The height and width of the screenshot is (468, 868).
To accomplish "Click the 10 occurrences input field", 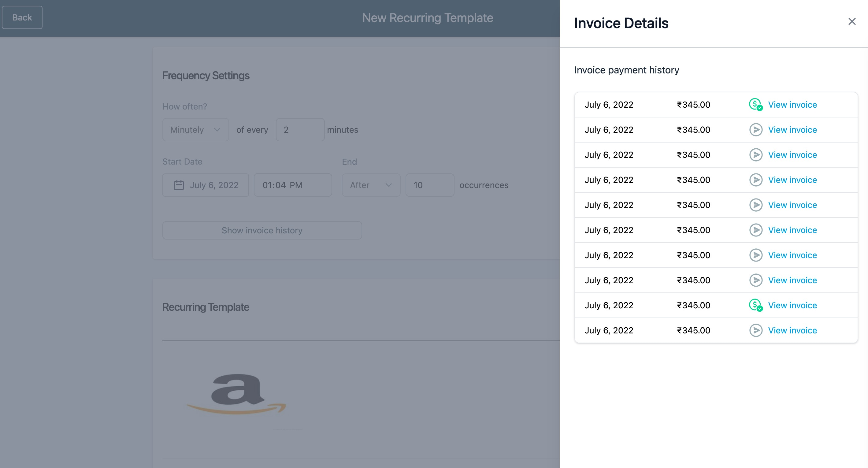I will [x=430, y=185].
